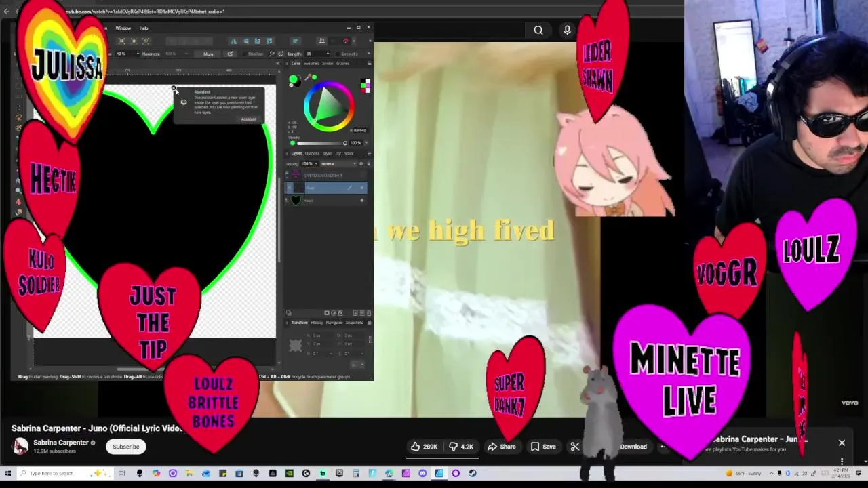Image resolution: width=868 pixels, height=488 pixels.
Task: Select the highlighted Pixel layer
Action: (326, 188)
